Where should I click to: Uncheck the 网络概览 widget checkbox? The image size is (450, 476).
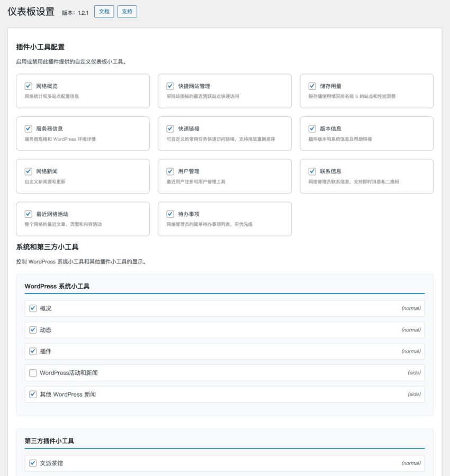click(28, 86)
